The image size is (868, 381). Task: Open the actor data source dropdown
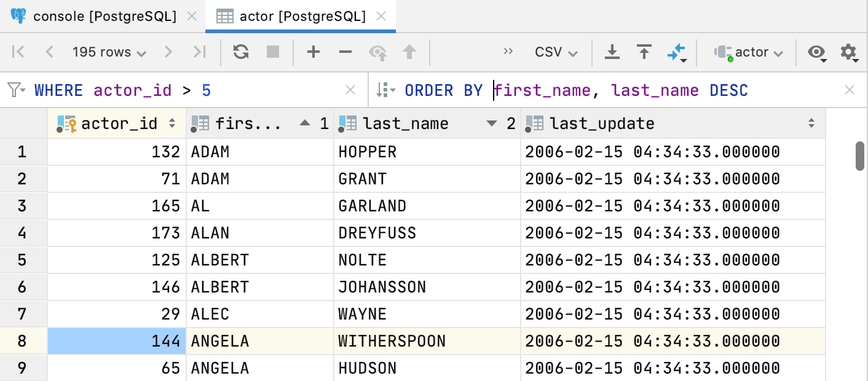coord(748,52)
